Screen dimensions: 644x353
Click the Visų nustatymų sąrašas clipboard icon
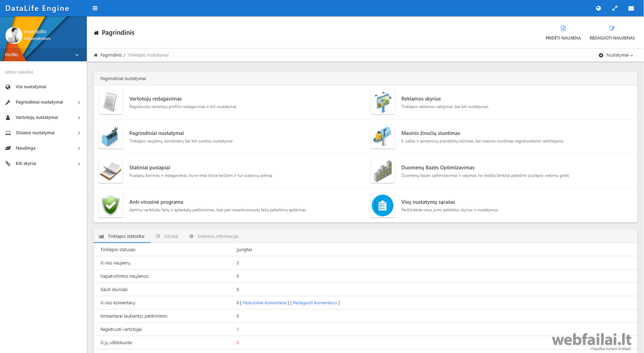pyautogui.click(x=382, y=206)
